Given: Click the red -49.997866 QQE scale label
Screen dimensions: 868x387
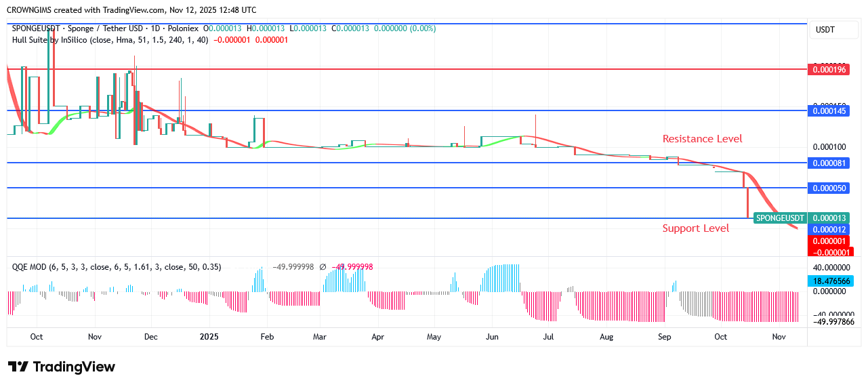Looking at the screenshot, I should (x=829, y=322).
